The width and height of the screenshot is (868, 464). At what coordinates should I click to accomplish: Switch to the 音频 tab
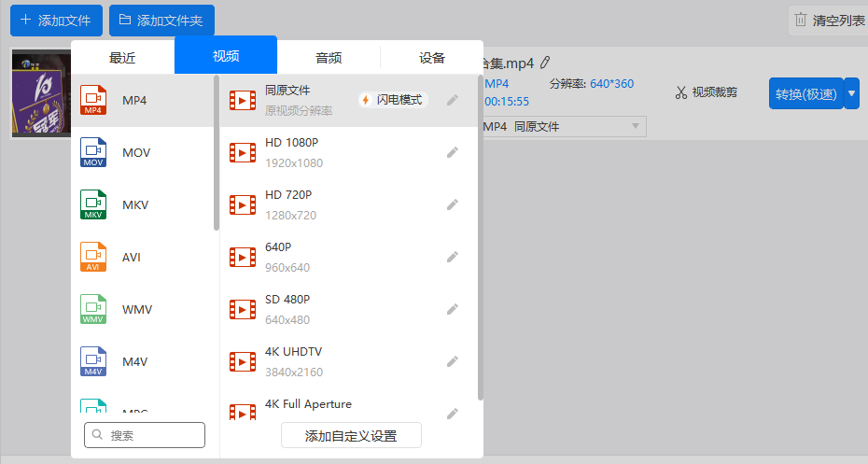[x=329, y=58]
